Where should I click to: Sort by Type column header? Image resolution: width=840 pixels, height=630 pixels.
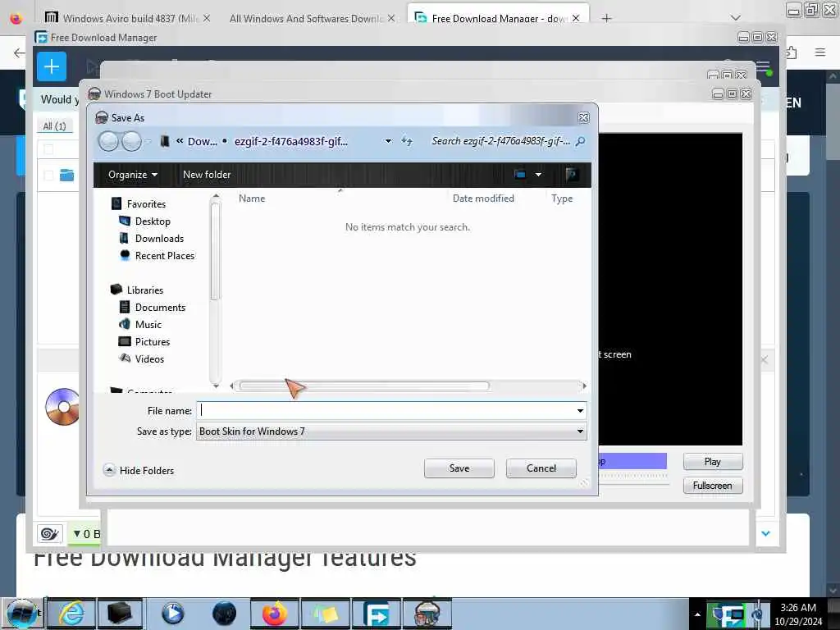[x=562, y=199]
